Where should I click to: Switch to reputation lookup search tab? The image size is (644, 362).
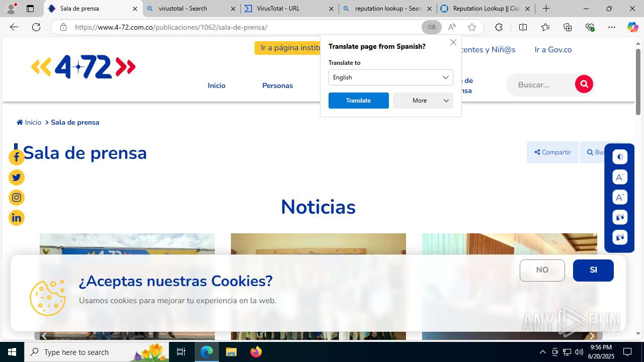[387, 9]
